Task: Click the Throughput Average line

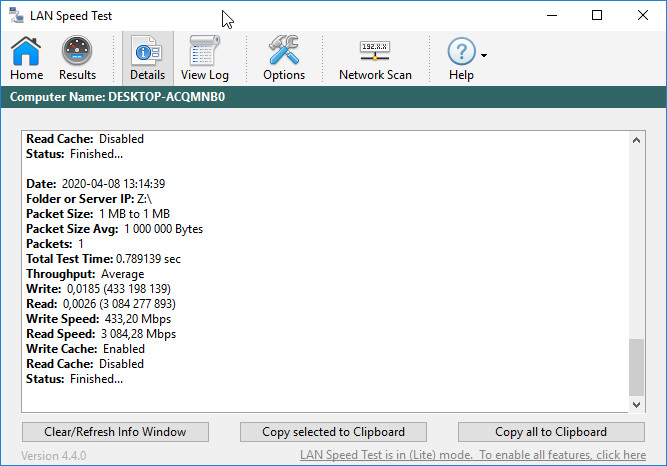Action: click(x=85, y=274)
